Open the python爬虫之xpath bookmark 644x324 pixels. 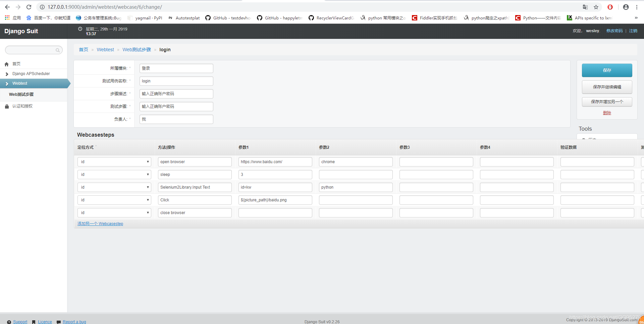click(486, 18)
